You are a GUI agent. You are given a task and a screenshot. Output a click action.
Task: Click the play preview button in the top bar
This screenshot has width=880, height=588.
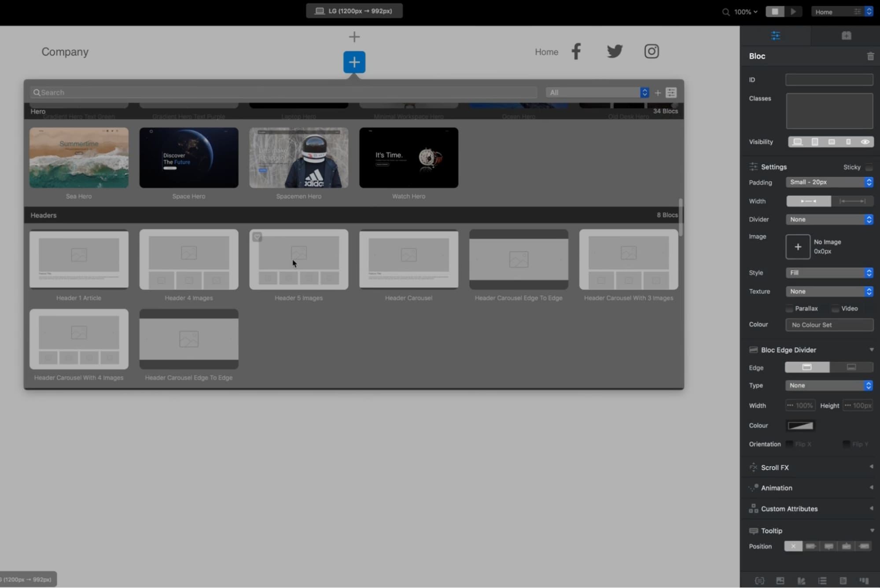pyautogui.click(x=793, y=12)
